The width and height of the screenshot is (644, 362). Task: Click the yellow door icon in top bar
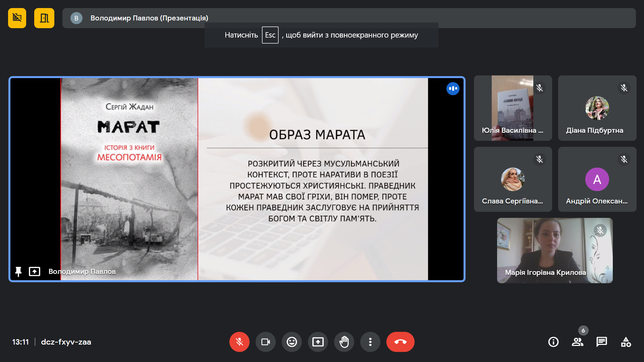pyautogui.click(x=44, y=18)
